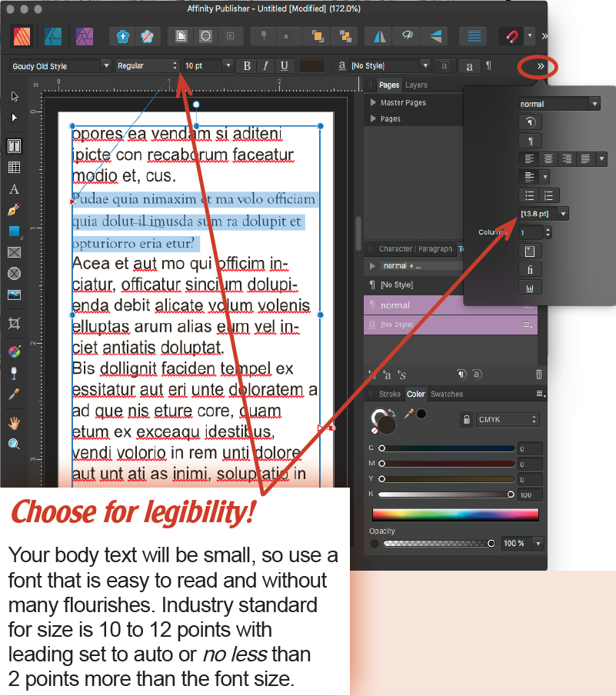This screenshot has height=696, width=616.
Task: Click the color spectrum bar
Action: tap(455, 515)
